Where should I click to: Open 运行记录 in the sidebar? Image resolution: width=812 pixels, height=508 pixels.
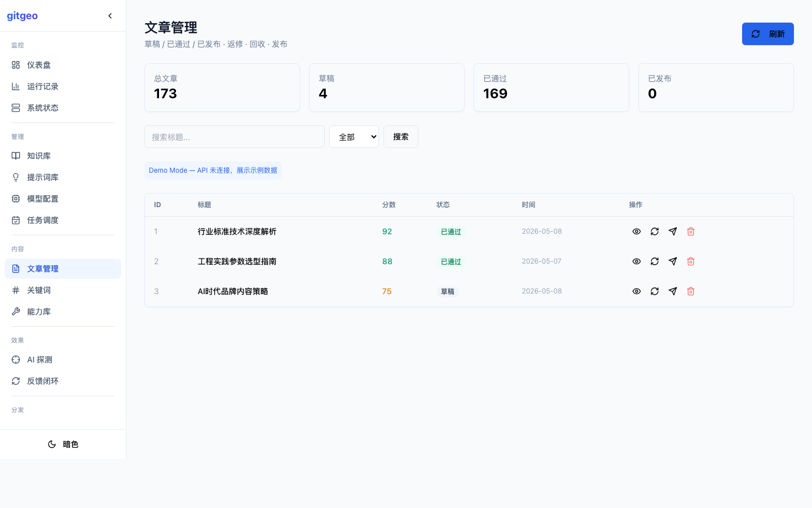(63, 86)
